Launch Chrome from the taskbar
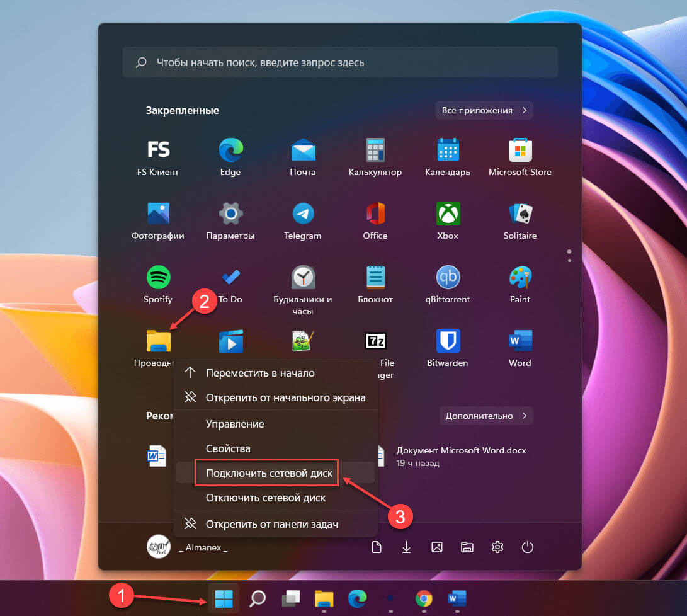 [424, 598]
